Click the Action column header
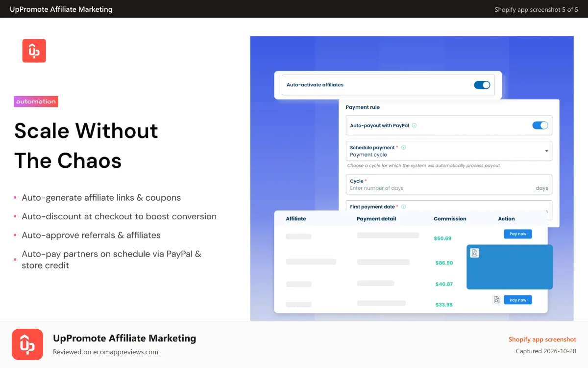 click(506, 219)
